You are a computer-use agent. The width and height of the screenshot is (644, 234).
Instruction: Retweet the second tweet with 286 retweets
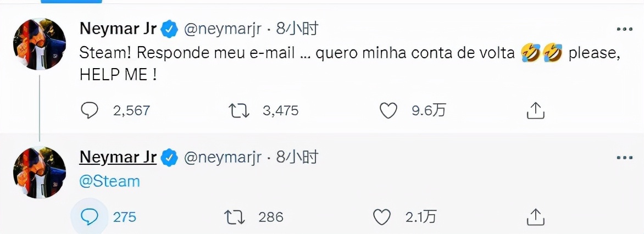coord(235,217)
